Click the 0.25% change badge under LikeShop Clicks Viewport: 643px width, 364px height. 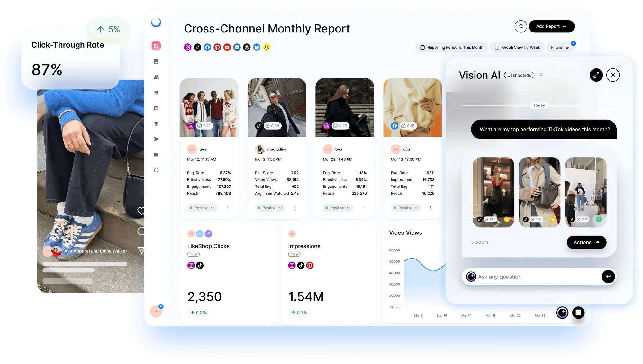coord(198,313)
